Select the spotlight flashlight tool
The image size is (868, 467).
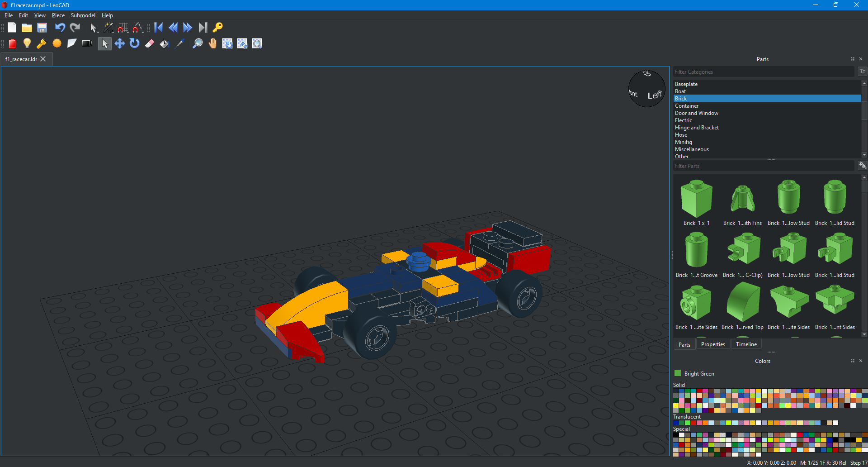tap(42, 43)
